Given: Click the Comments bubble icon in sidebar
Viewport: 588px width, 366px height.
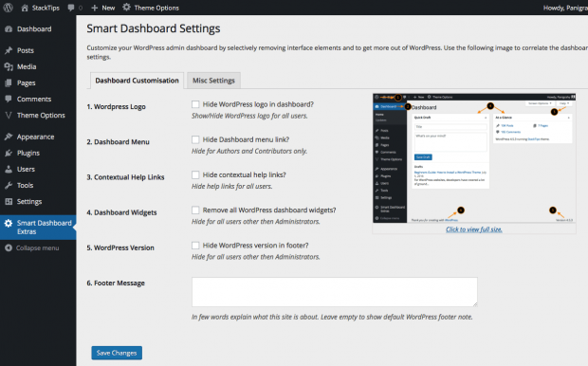Looking at the screenshot, I should click(x=9, y=99).
